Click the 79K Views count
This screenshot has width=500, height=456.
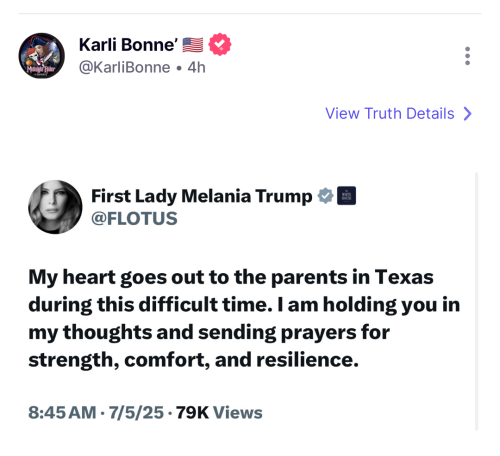[x=219, y=412]
